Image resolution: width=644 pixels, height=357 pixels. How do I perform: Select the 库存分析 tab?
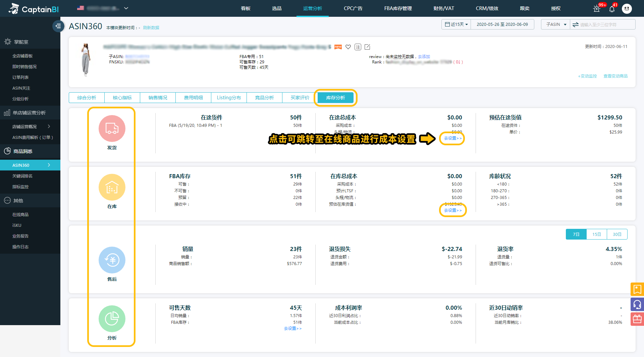335,98
